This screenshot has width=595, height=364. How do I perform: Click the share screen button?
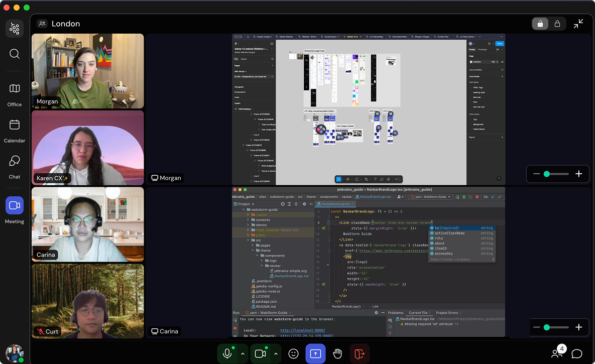tap(315, 353)
